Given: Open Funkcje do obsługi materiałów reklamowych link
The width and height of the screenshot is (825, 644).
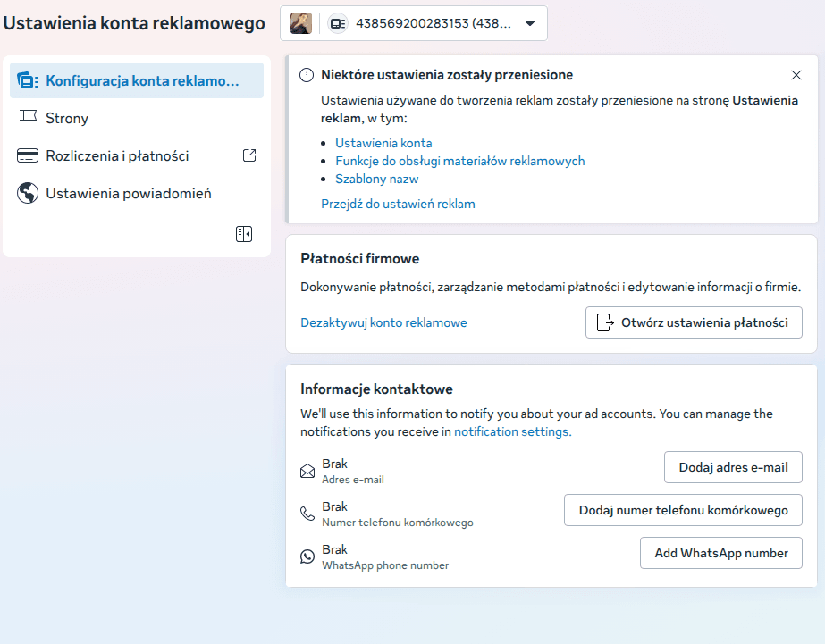Looking at the screenshot, I should [x=459, y=161].
